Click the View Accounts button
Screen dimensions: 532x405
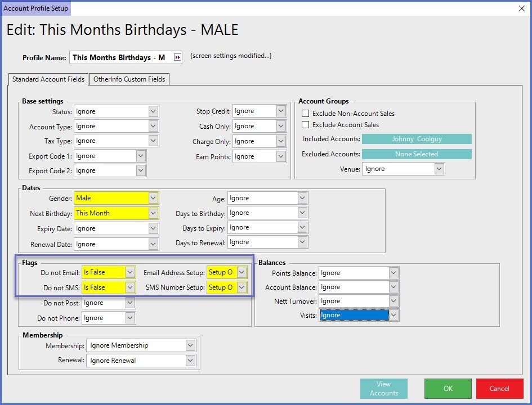[383, 389]
